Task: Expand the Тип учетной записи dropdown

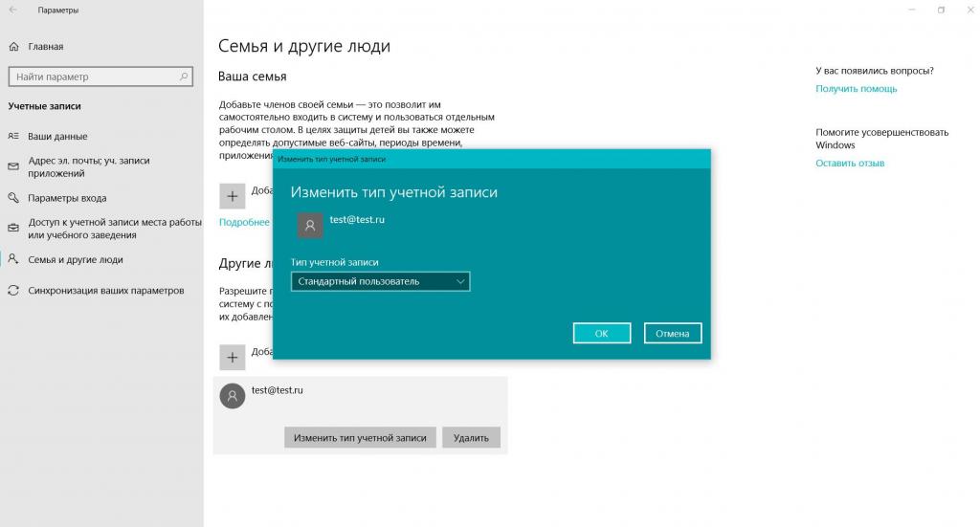Action: (x=380, y=281)
